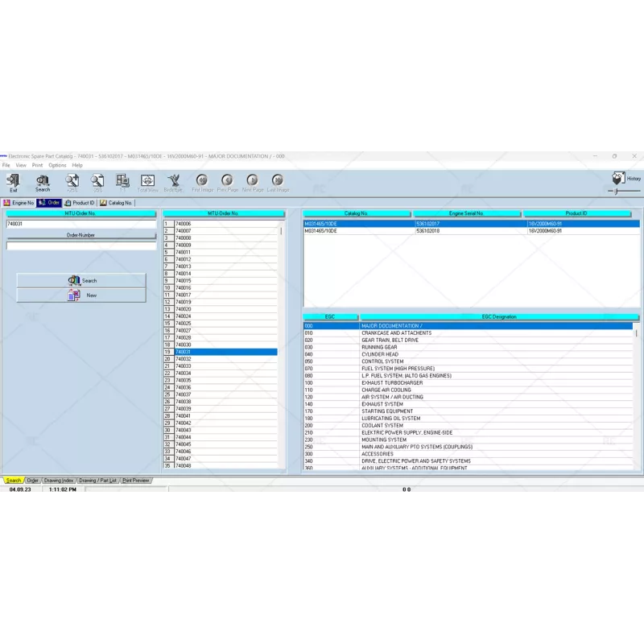Screen dimensions: 644x644
Task: Switch to Drawing / Part List bottom tab
Action: [97, 481]
